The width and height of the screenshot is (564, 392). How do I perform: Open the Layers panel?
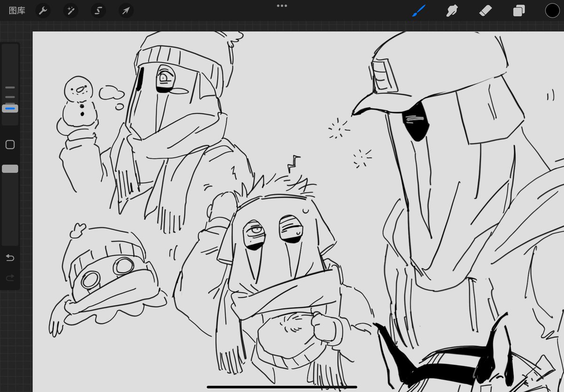point(519,10)
